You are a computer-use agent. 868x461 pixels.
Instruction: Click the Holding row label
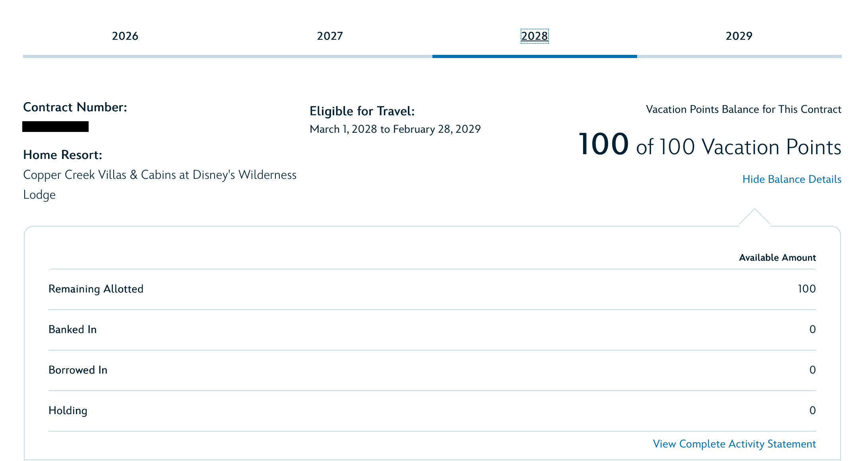coord(68,411)
